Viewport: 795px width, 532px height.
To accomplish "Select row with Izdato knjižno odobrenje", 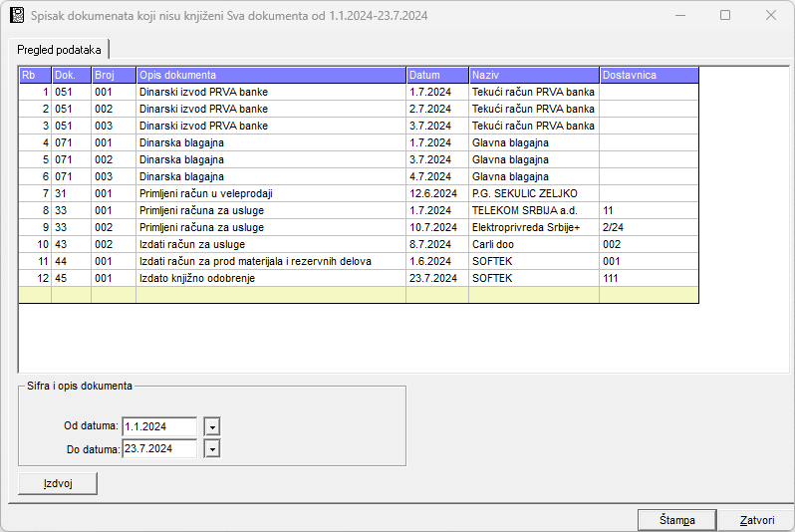I will [270, 278].
